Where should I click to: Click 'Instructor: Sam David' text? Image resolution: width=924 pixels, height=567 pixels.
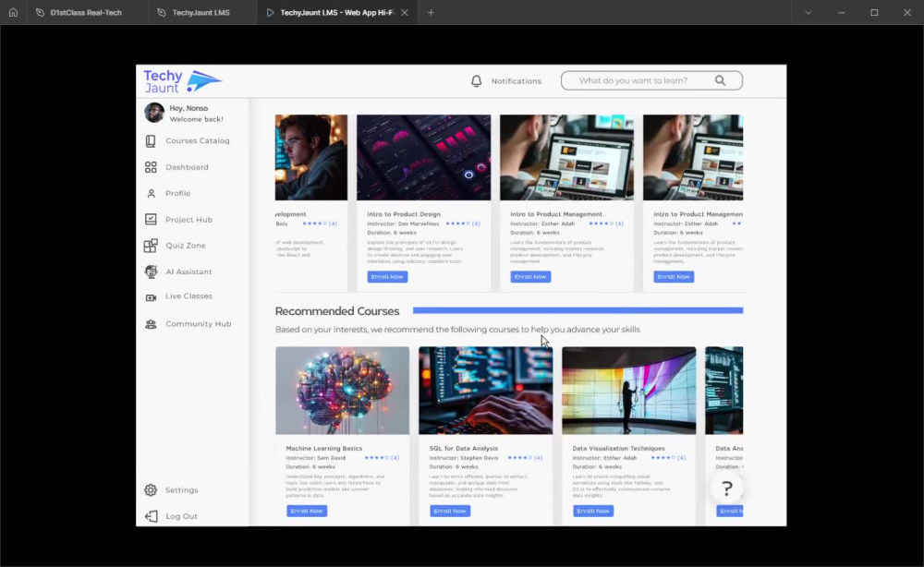tap(316, 457)
